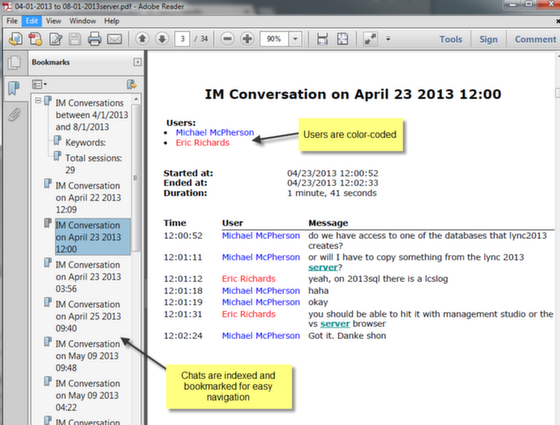Click server link in 12:01:11 message
Screen dimensions: 560x425
[x=323, y=268]
